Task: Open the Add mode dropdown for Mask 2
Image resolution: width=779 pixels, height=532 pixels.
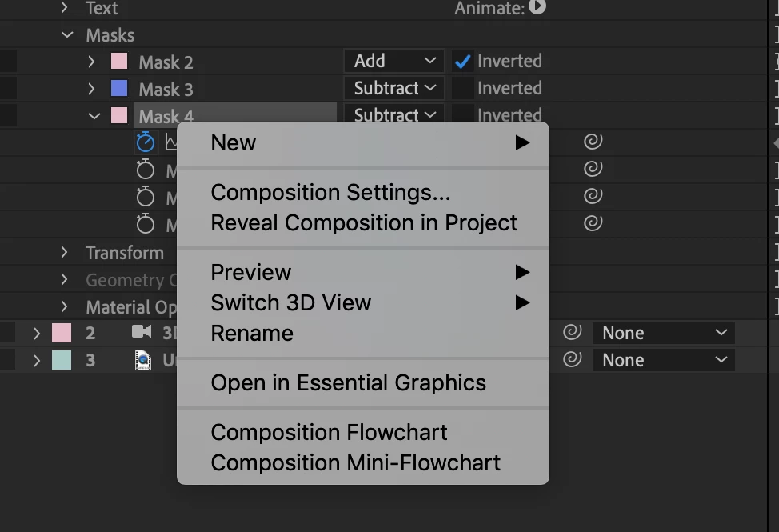Action: [393, 62]
